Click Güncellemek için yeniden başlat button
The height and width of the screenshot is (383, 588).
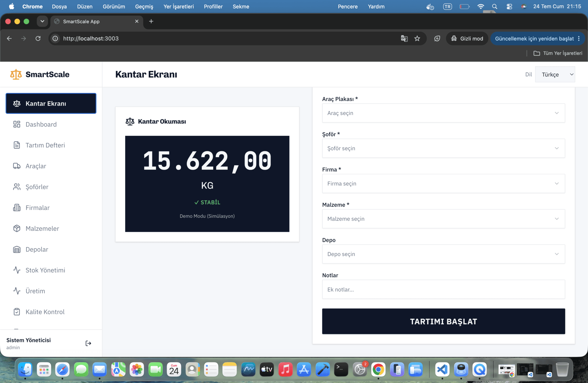coord(534,38)
